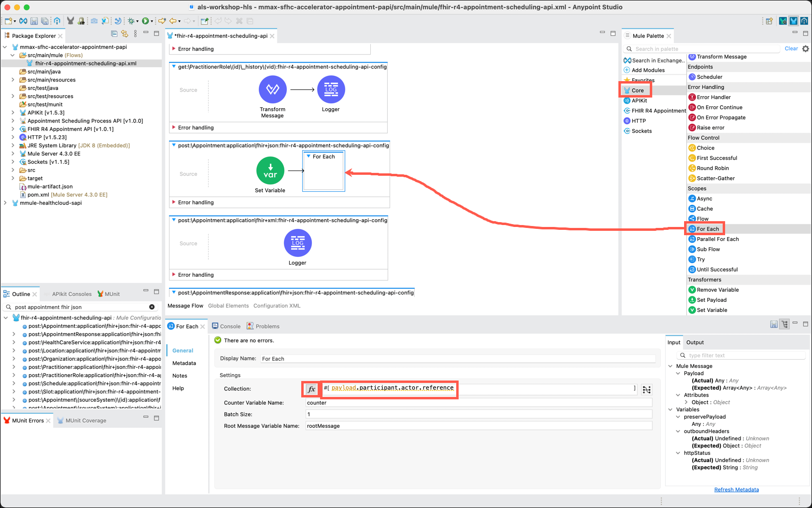812x508 pixels.
Task: Expand the mmule-healthcloud-sapi project
Action: [5, 203]
